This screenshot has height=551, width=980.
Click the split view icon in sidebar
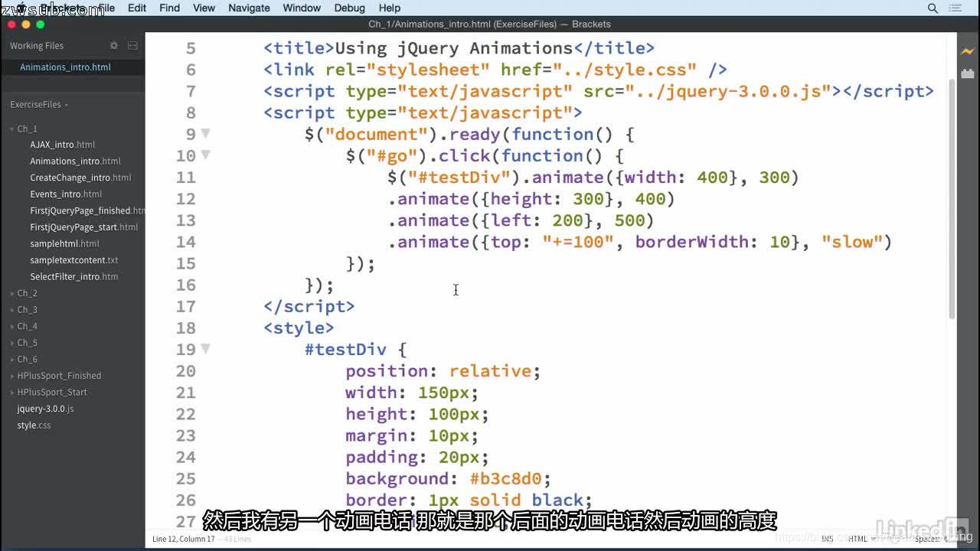[x=132, y=46]
